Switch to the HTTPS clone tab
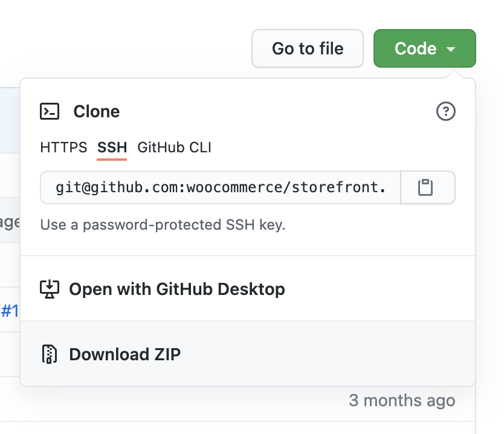The height and width of the screenshot is (434, 504). coord(63,147)
